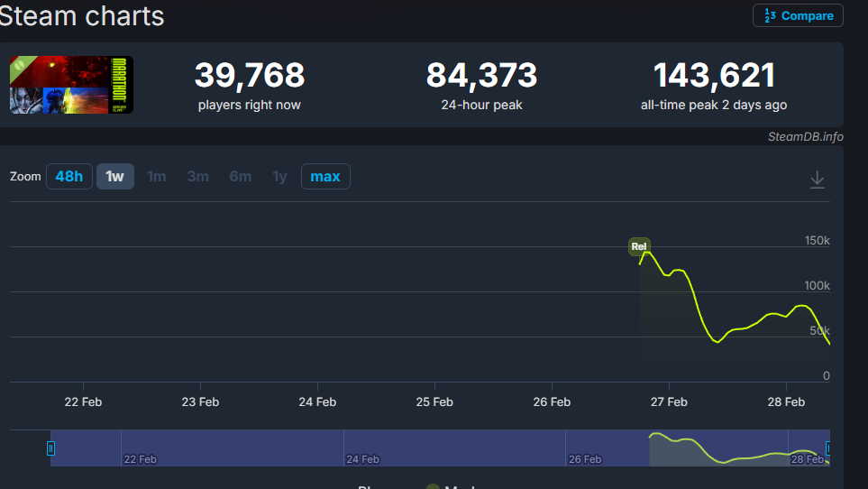Click the 'all-time peak 2 days ago' caption
868x489 pixels.
click(x=714, y=106)
